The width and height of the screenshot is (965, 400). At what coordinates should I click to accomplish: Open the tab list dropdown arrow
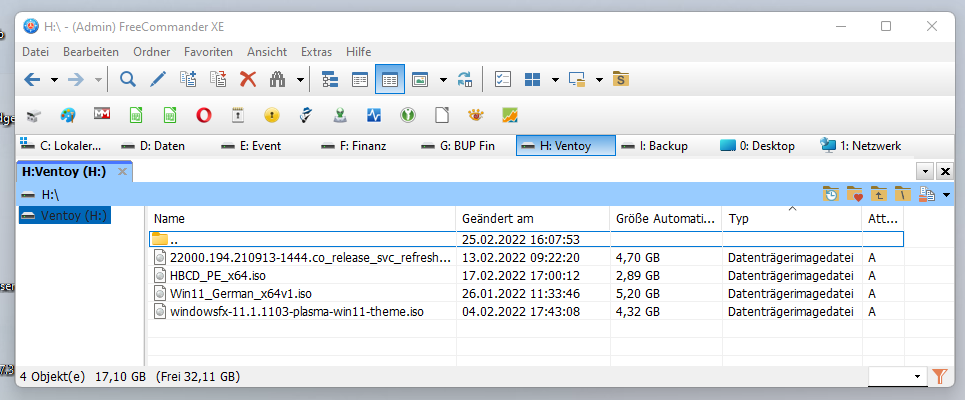925,172
